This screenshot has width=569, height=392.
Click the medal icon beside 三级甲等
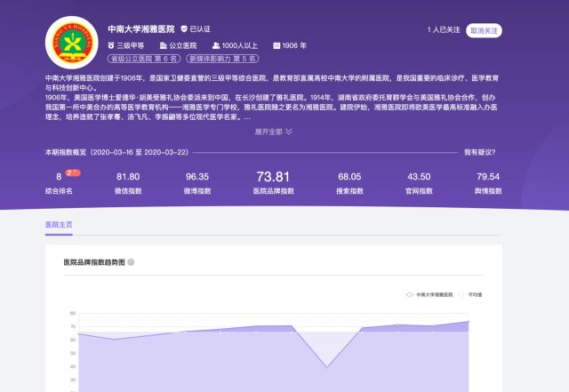[111, 45]
